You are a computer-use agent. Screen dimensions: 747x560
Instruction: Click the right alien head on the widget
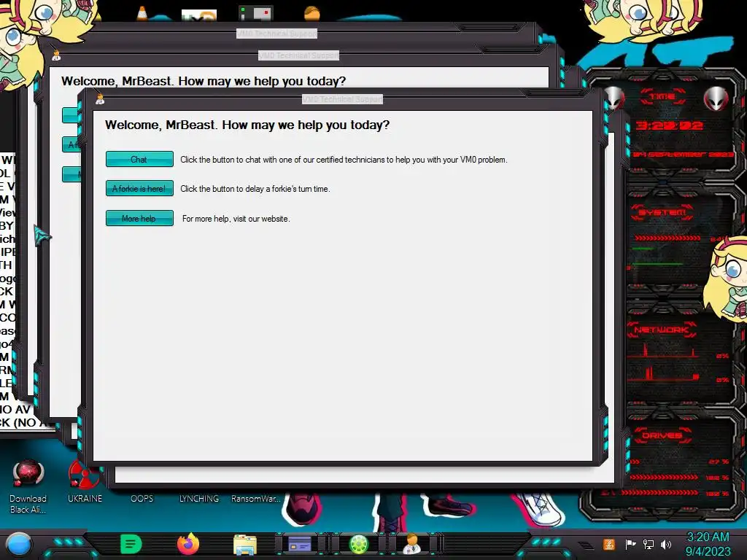click(x=716, y=98)
